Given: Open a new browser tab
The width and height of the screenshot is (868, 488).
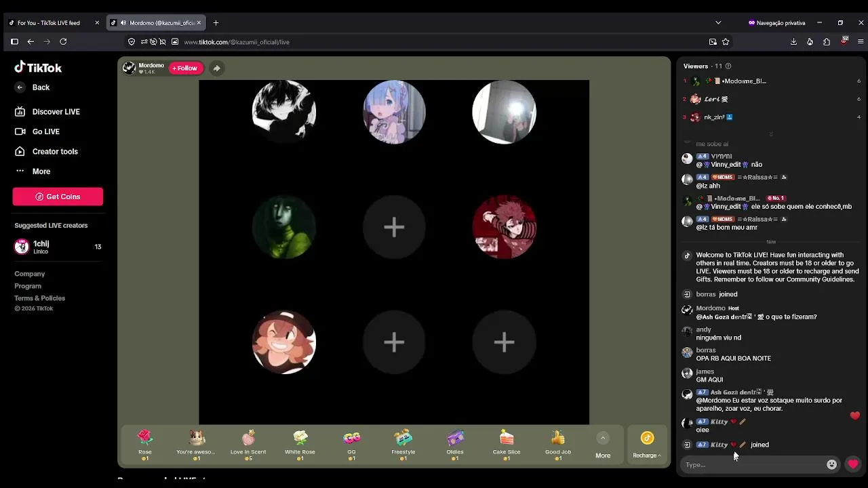Looking at the screenshot, I should tap(216, 22).
